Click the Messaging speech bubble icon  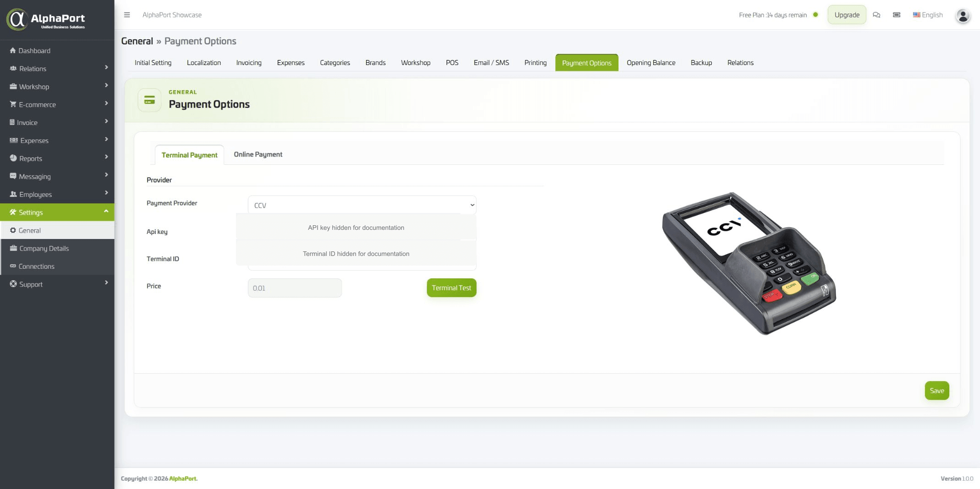[x=13, y=176]
